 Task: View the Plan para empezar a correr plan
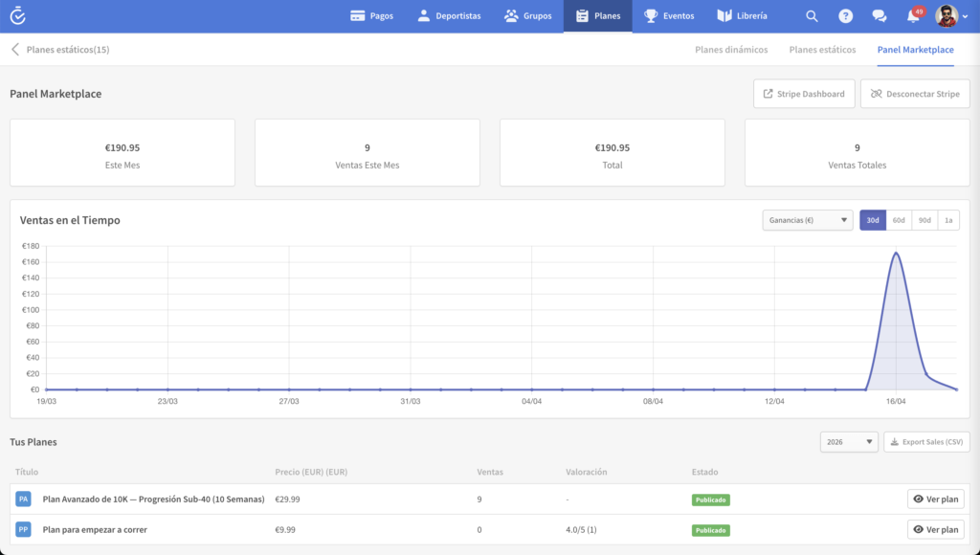click(935, 529)
